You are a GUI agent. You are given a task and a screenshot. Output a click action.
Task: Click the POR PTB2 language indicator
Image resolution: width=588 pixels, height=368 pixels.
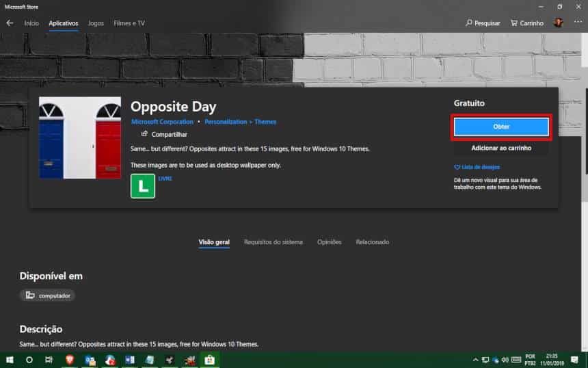pos(530,360)
